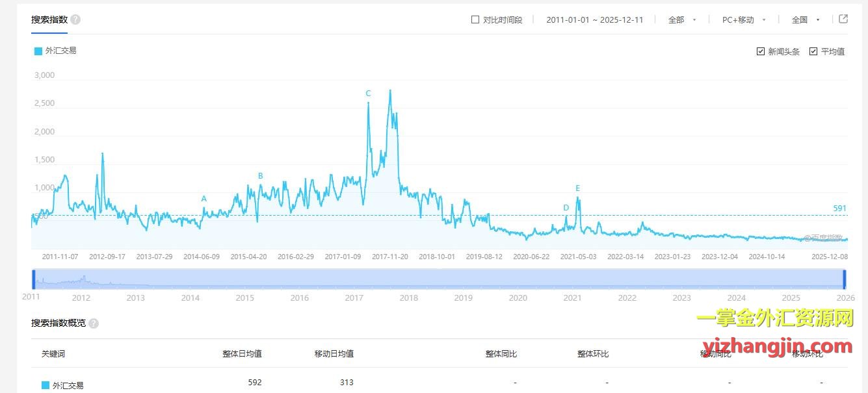Uncheck the 平均值 checkbox
Screen dimensions: 868x393
click(x=813, y=51)
